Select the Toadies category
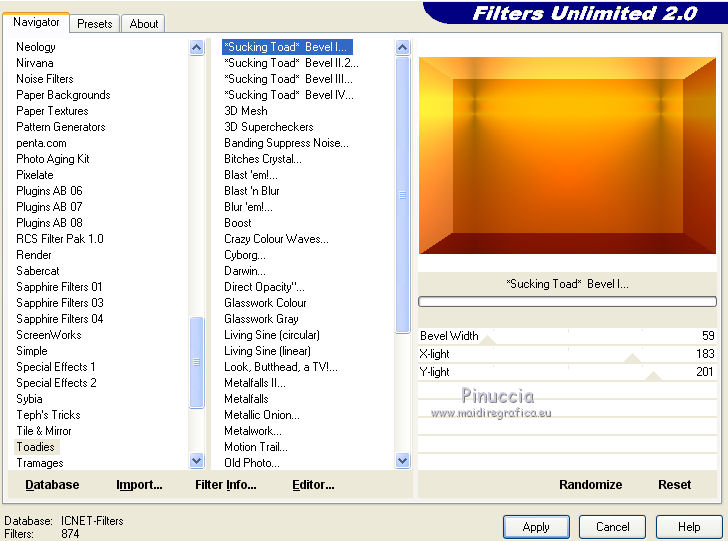728x541 pixels. pos(36,447)
